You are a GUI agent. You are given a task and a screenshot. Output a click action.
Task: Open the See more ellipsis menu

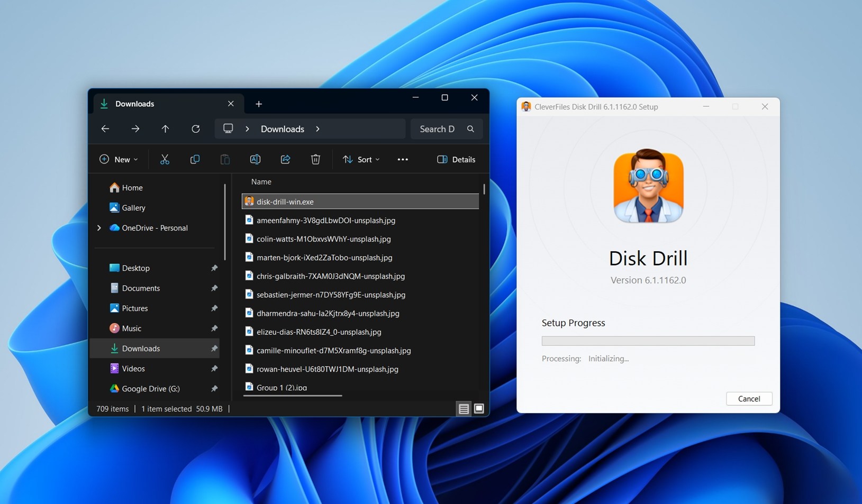pyautogui.click(x=402, y=159)
